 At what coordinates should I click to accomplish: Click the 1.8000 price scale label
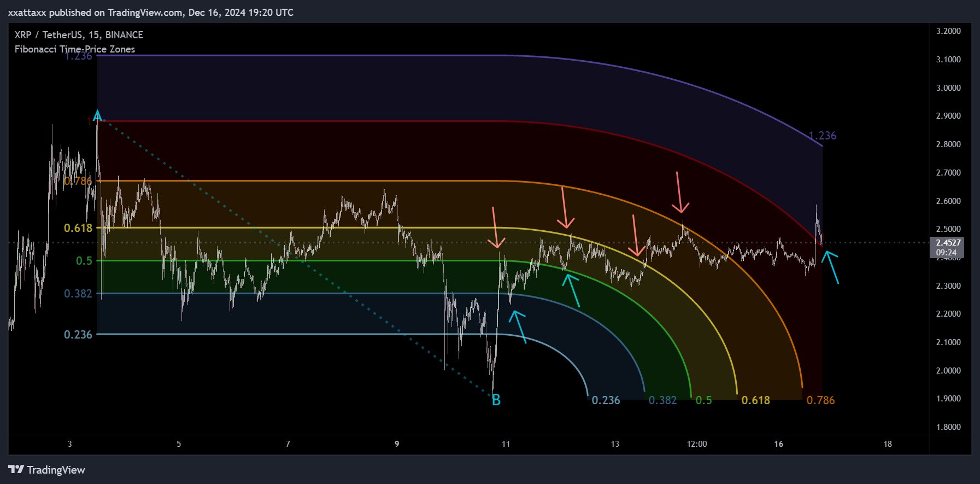click(948, 427)
